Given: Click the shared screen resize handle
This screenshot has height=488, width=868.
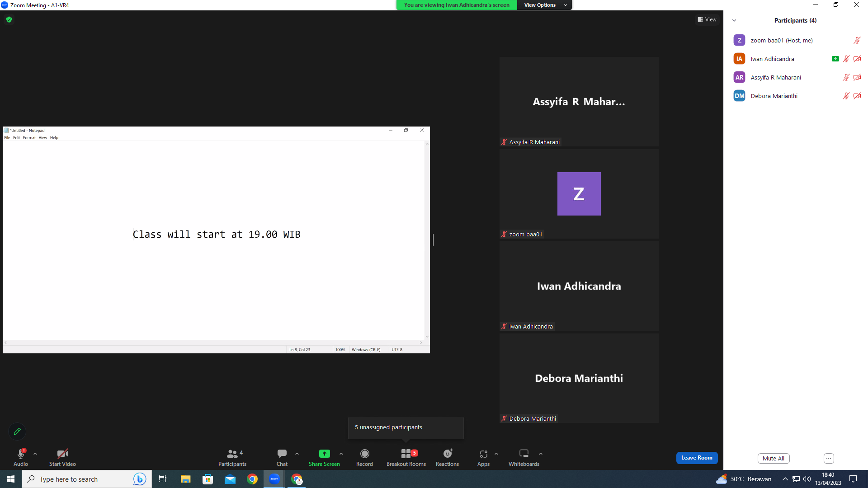Looking at the screenshot, I should click(433, 240).
